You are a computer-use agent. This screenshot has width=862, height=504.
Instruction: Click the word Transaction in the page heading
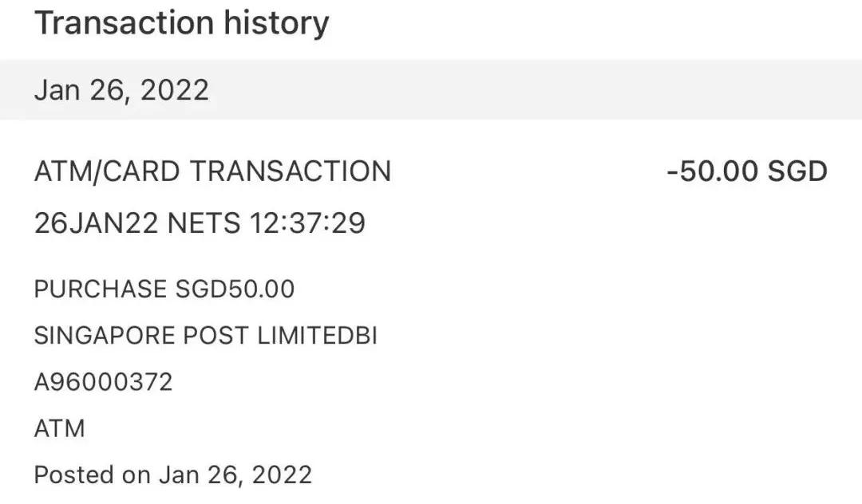[106, 24]
